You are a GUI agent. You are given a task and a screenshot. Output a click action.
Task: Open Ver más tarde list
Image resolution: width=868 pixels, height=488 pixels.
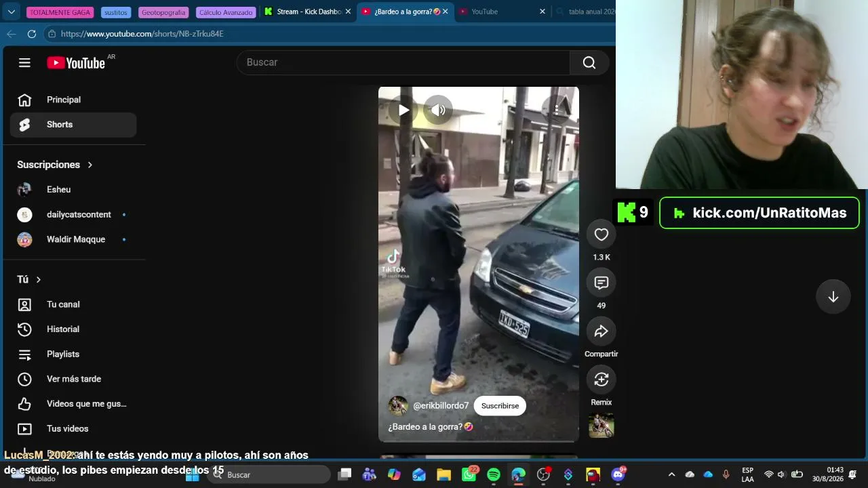click(x=73, y=379)
